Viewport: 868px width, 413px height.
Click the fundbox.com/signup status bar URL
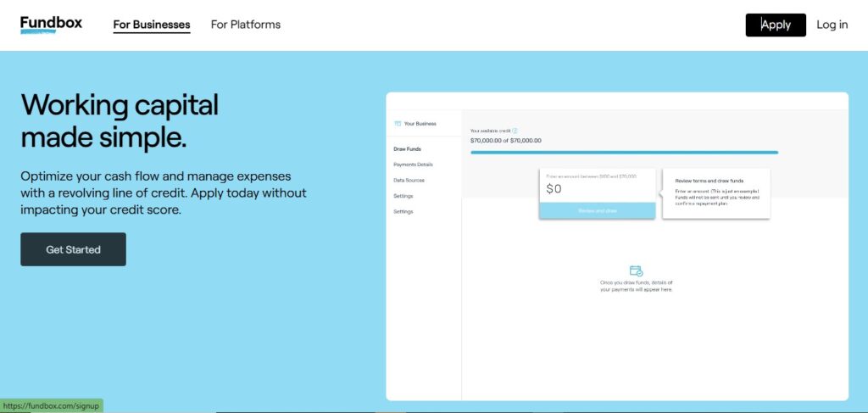click(x=51, y=406)
